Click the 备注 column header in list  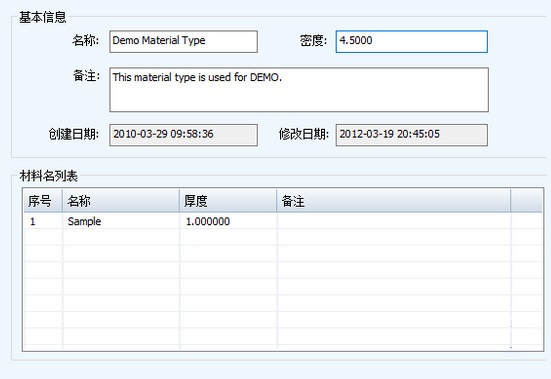pos(394,201)
